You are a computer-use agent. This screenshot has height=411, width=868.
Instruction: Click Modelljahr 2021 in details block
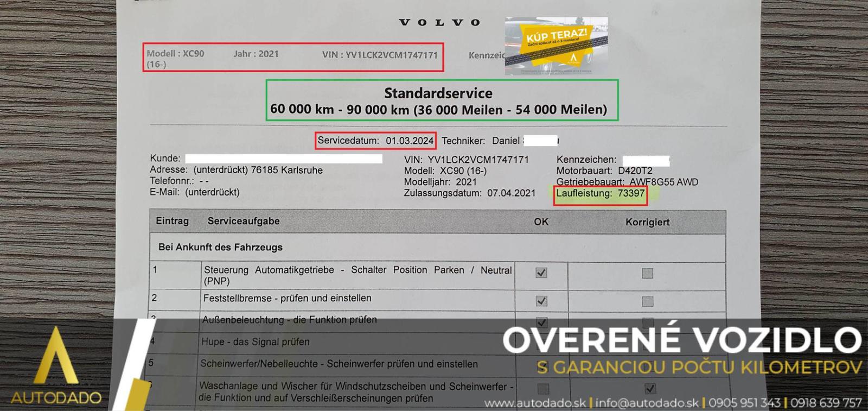click(441, 182)
